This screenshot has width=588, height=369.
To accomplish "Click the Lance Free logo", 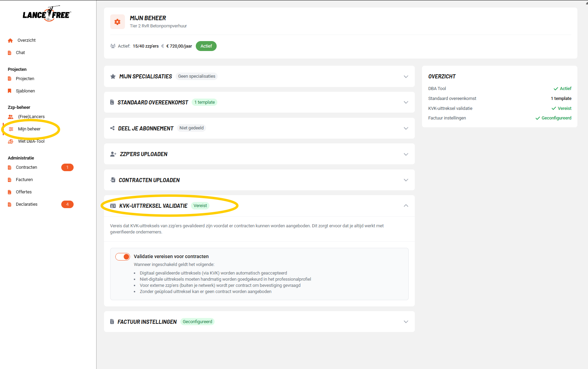I will tap(47, 14).
